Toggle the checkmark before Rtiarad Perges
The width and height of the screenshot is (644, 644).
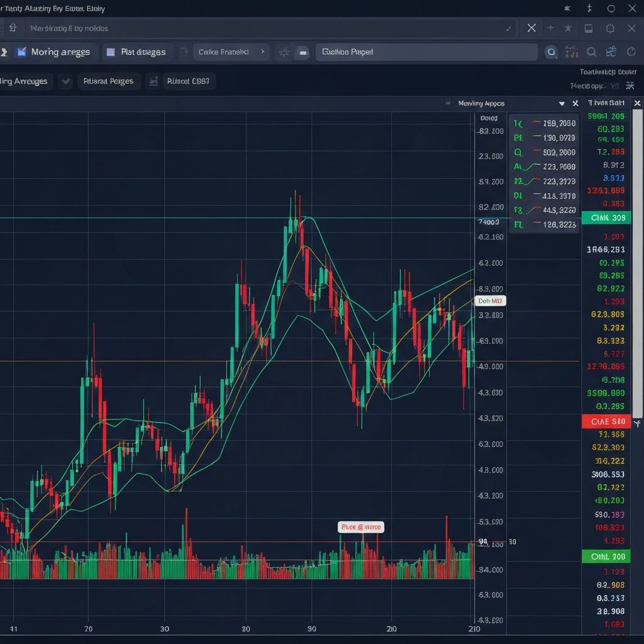point(65,81)
